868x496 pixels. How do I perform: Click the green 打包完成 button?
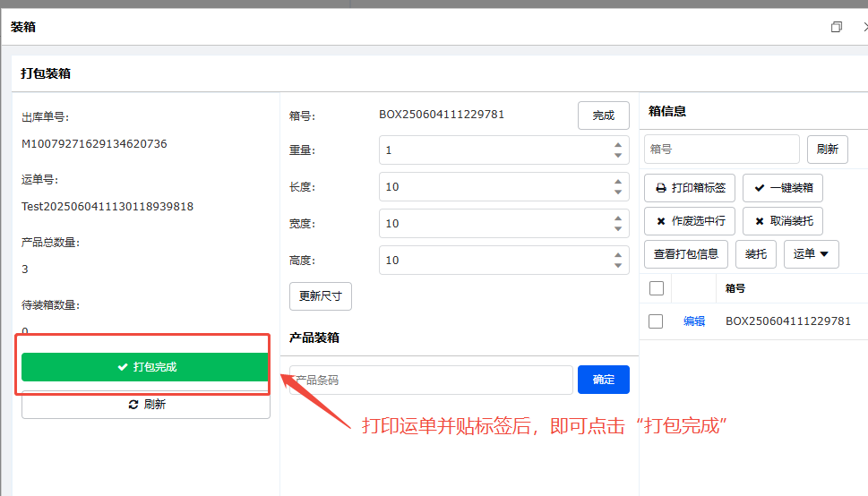(146, 367)
